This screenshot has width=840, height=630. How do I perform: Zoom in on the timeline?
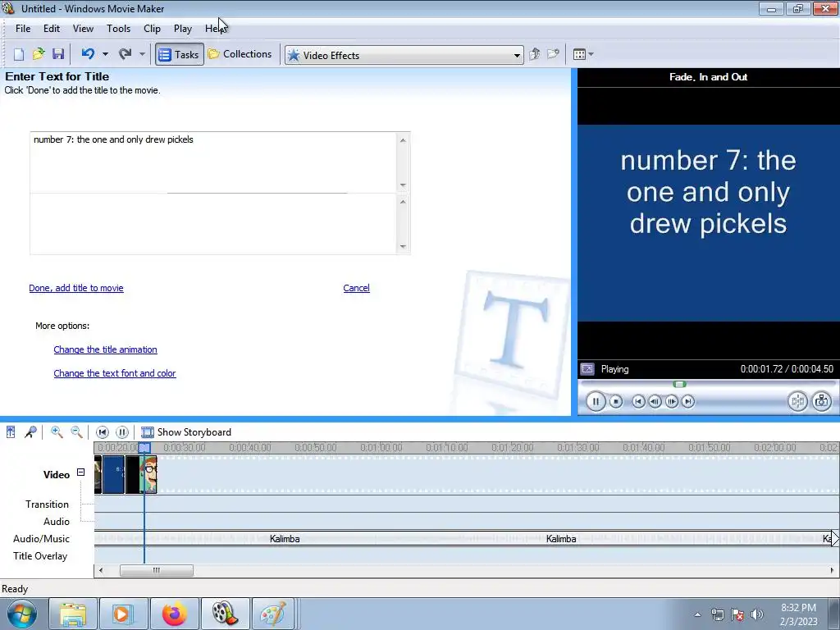(x=57, y=431)
